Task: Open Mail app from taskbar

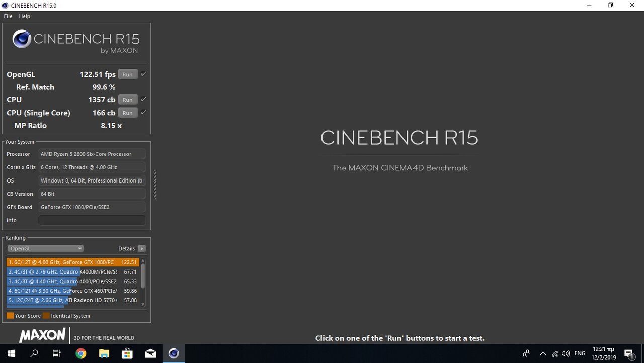Action: click(x=150, y=353)
